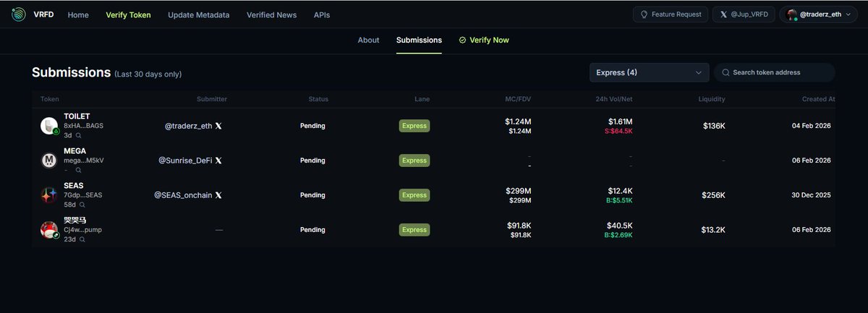Screen dimensions: 868x313
Task: Click the 24h Vol/Net column header
Action: pyautogui.click(x=613, y=99)
